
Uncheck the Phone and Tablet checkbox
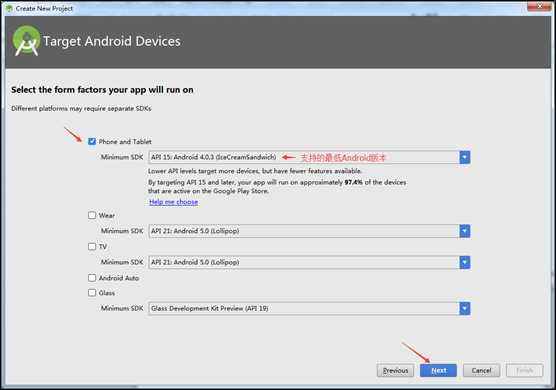(x=92, y=141)
